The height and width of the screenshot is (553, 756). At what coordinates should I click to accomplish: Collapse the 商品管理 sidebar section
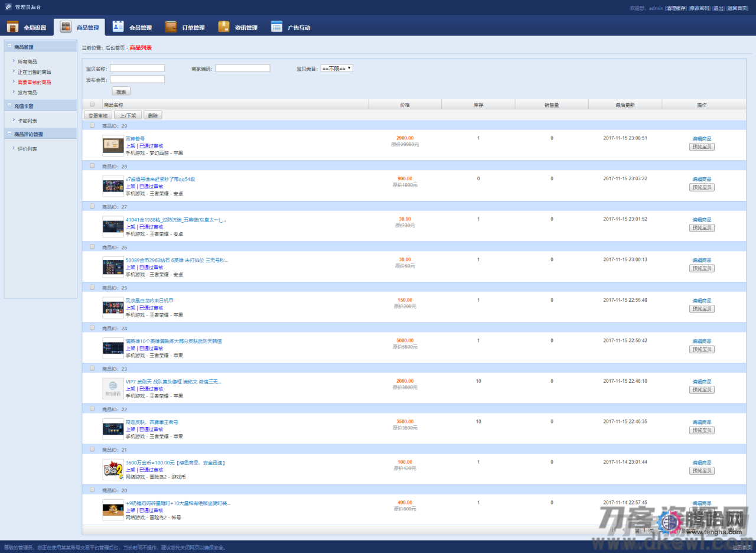click(9, 46)
